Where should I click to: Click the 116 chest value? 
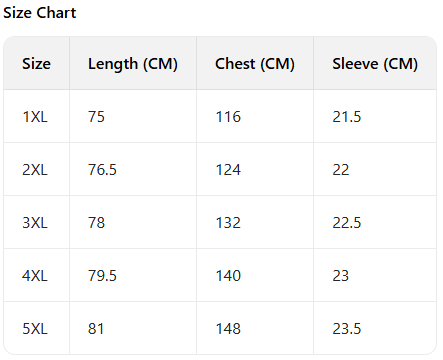(x=228, y=117)
